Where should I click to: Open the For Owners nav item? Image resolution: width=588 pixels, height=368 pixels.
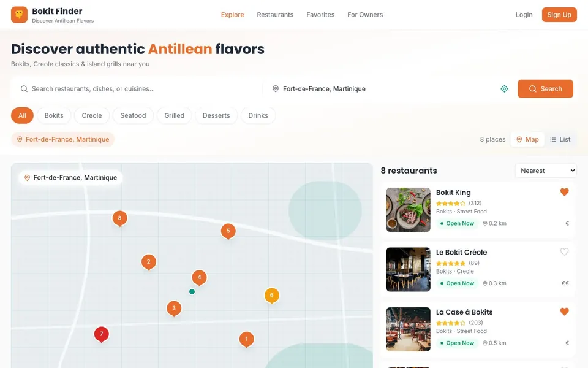[365, 15]
